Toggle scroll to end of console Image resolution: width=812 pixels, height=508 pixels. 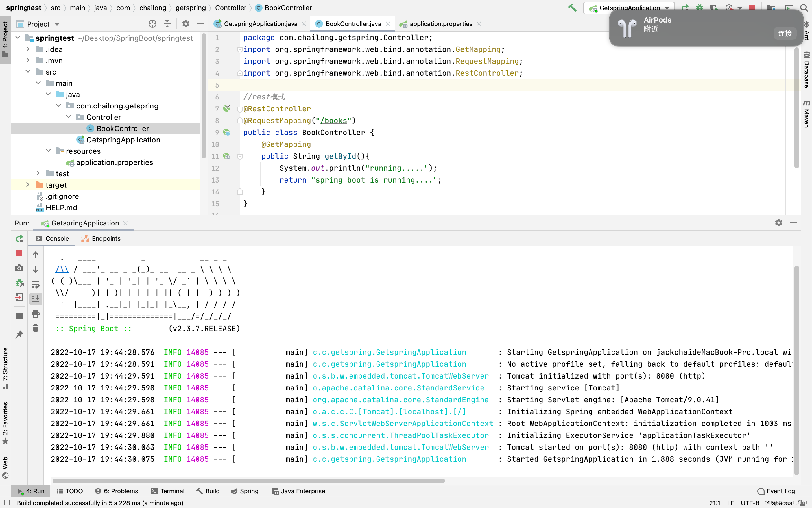tap(36, 299)
